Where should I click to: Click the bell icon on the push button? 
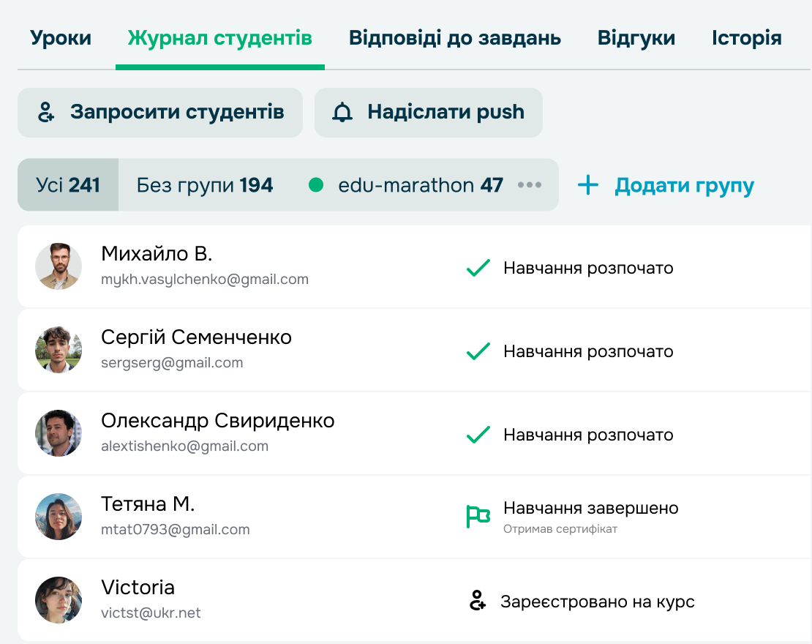click(341, 112)
